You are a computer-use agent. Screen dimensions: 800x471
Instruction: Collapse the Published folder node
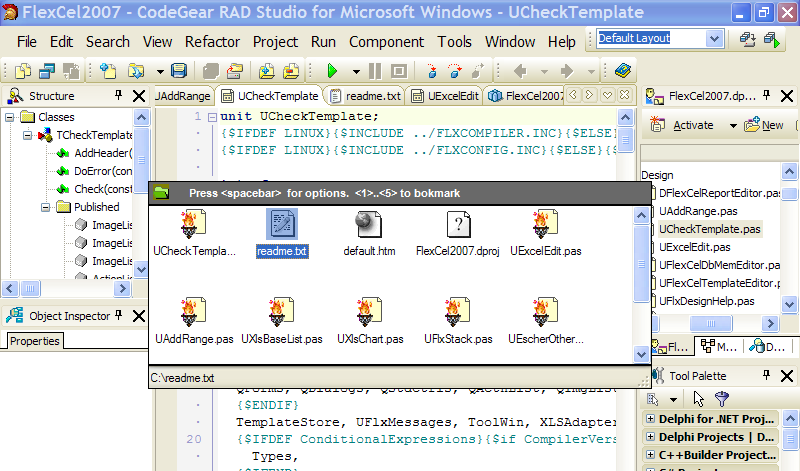pyautogui.click(x=45, y=207)
